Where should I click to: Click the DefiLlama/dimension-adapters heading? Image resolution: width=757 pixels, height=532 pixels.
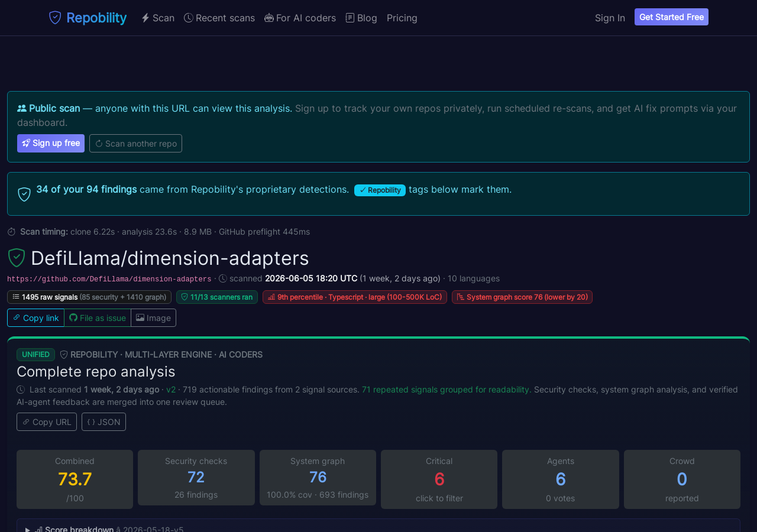pos(170,258)
